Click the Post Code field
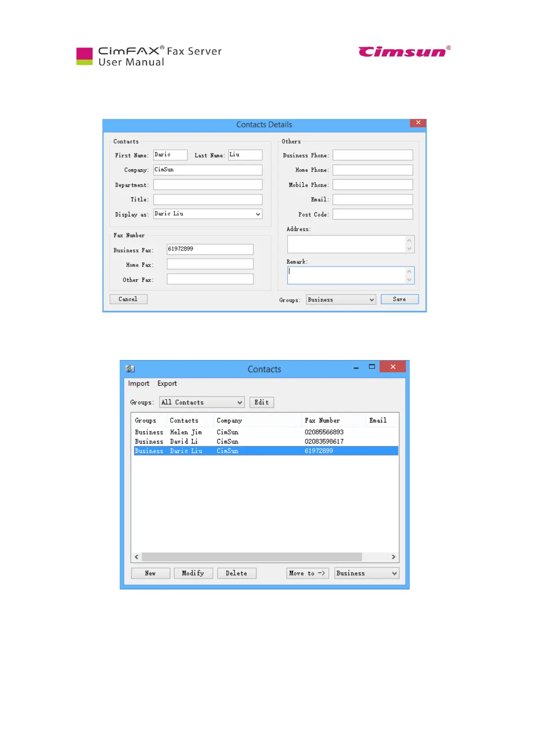 point(373,214)
